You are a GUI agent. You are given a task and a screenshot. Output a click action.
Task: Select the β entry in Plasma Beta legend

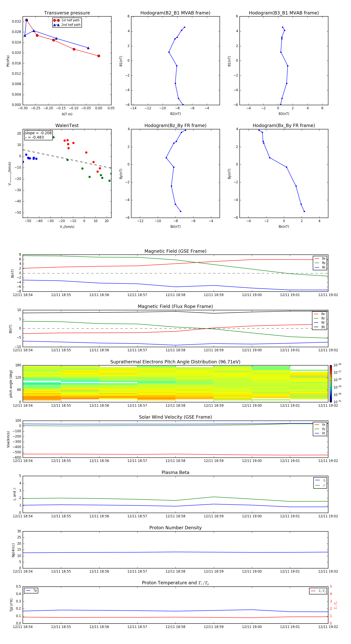pyautogui.click(x=320, y=485)
